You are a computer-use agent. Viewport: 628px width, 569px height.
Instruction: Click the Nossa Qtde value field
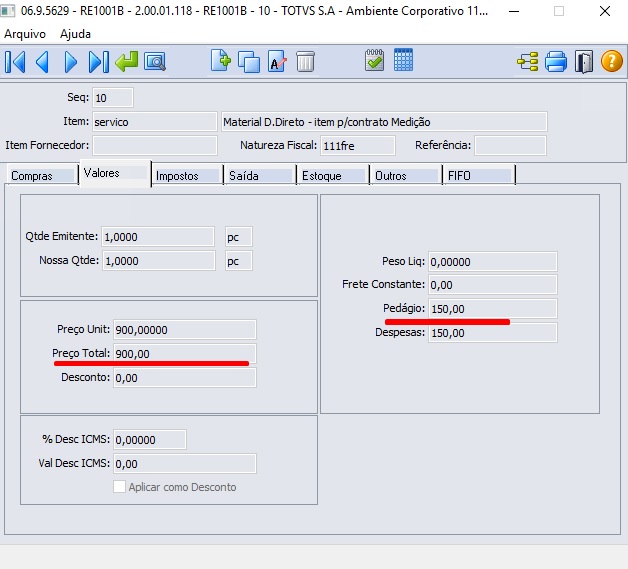(x=159, y=261)
